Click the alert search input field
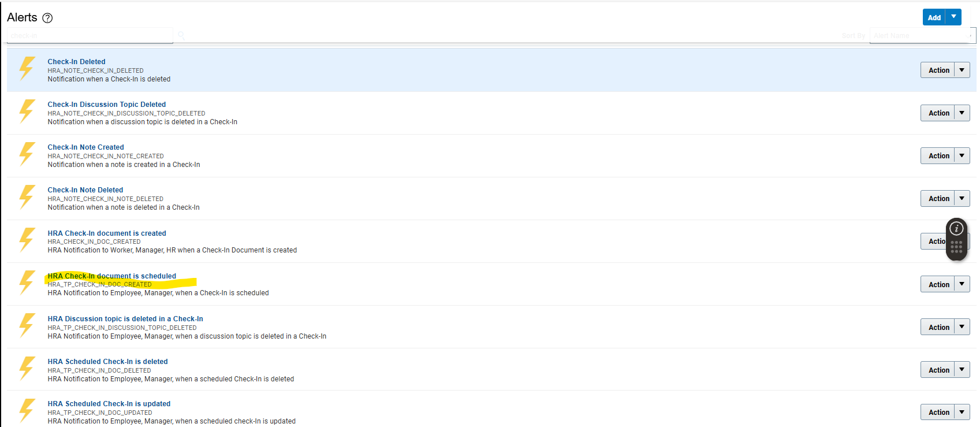The image size is (980, 427). coord(90,36)
